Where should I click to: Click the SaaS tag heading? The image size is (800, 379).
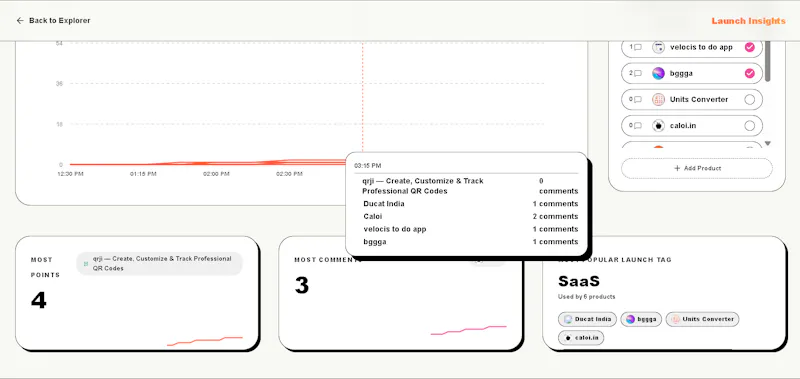[579, 281]
